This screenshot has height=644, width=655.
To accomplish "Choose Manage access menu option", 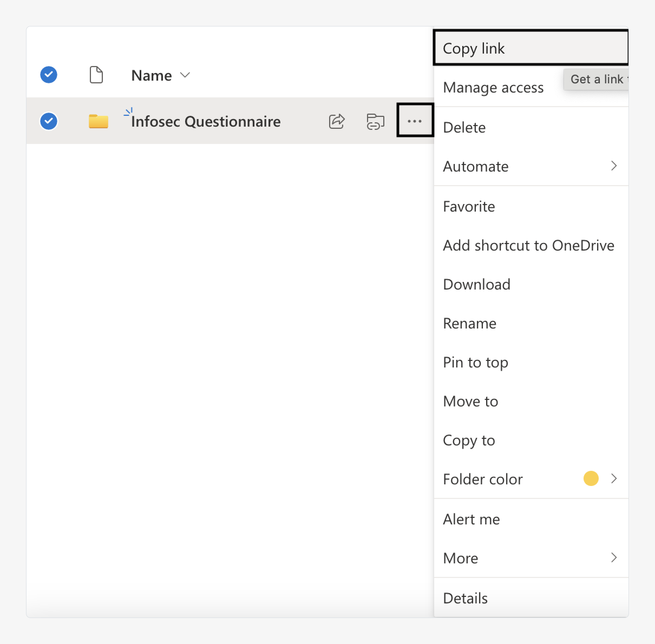I will click(x=493, y=88).
